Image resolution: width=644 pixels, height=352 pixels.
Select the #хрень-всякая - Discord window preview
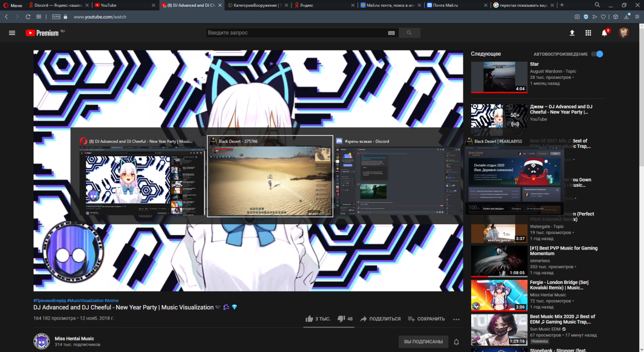click(x=397, y=176)
